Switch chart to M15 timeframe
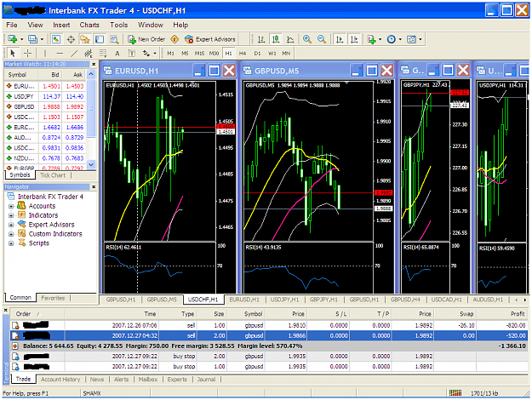The width and height of the screenshot is (532, 400). click(199, 54)
